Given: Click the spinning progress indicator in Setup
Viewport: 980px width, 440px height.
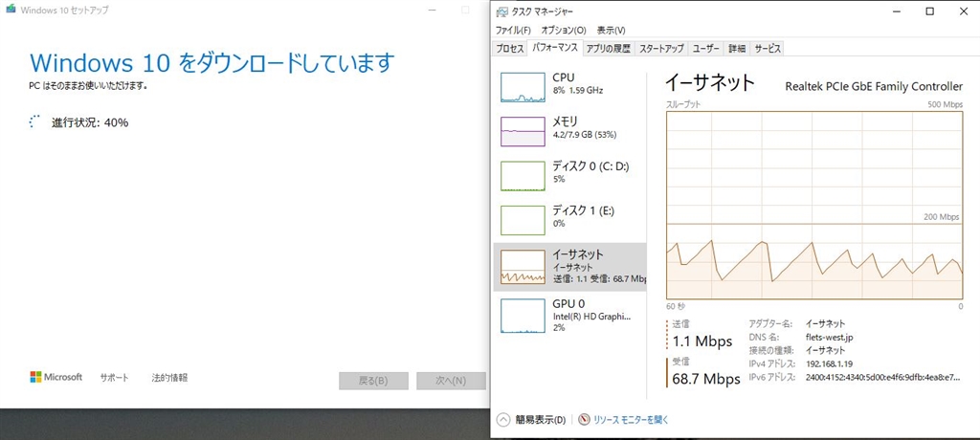Looking at the screenshot, I should (x=35, y=121).
